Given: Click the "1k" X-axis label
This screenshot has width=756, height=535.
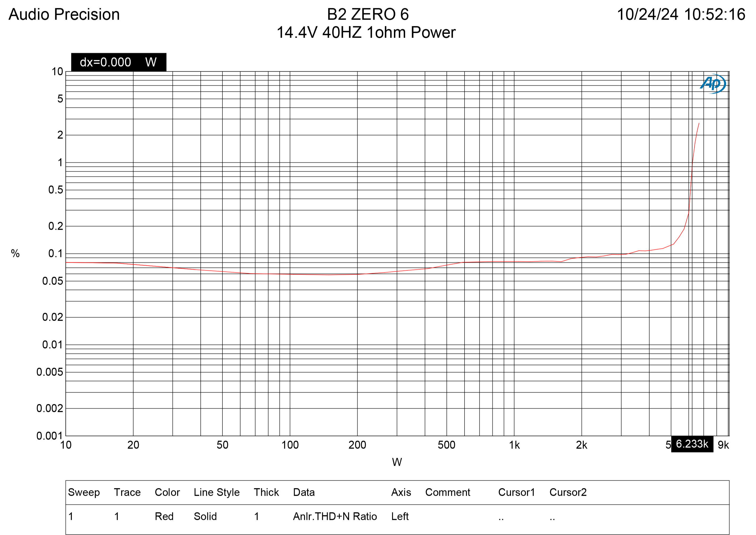Looking at the screenshot, I should coord(514,445).
